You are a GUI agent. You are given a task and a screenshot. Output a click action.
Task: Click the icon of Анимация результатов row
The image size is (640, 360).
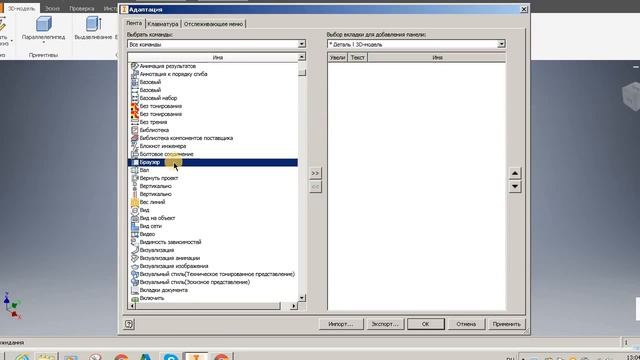(135, 66)
